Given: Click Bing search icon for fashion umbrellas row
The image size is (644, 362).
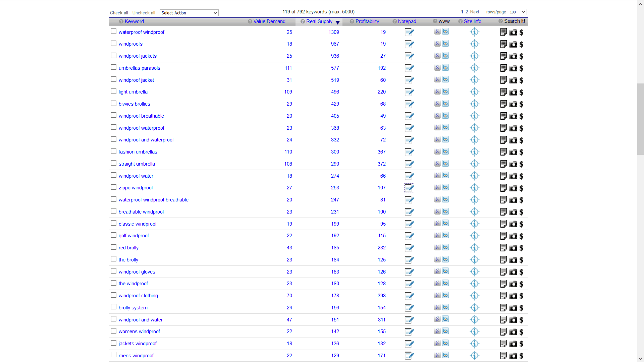Looking at the screenshot, I should point(445,152).
